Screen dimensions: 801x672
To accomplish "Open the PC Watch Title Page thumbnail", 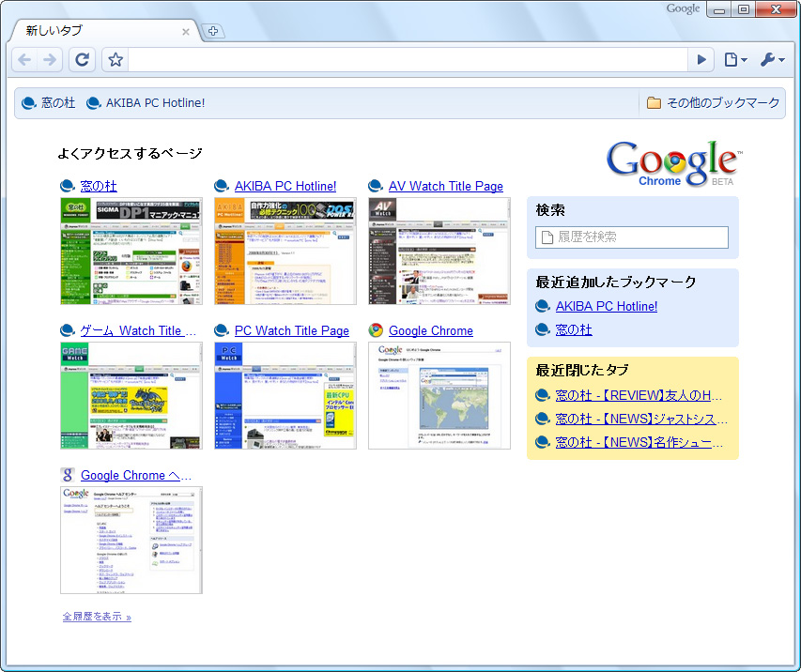I will click(x=285, y=394).
